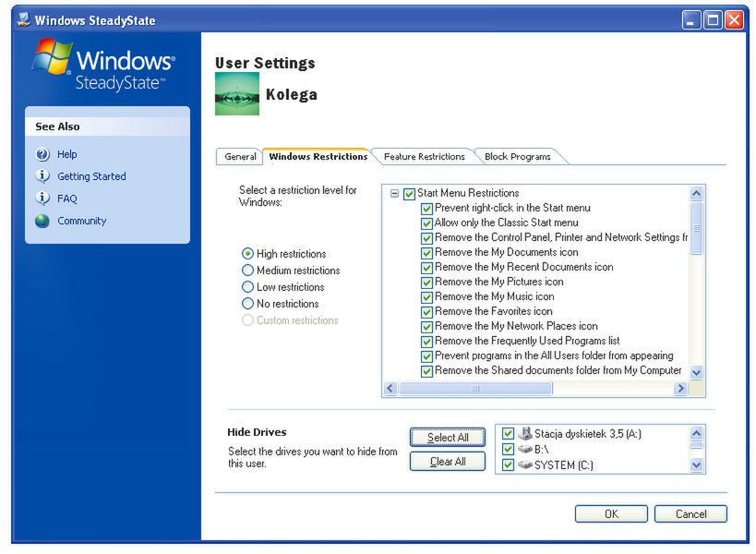Switch to the Feature Restrictions tab
Image resolution: width=756 pixels, height=554 pixels.
pos(425,157)
